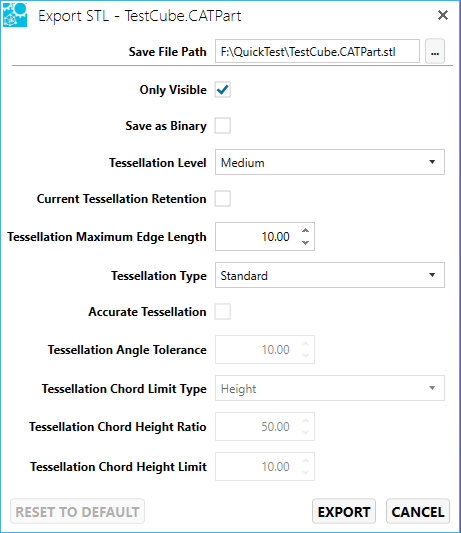The image size is (461, 533).
Task: Close the Export STL dialog
Action: coord(443,15)
